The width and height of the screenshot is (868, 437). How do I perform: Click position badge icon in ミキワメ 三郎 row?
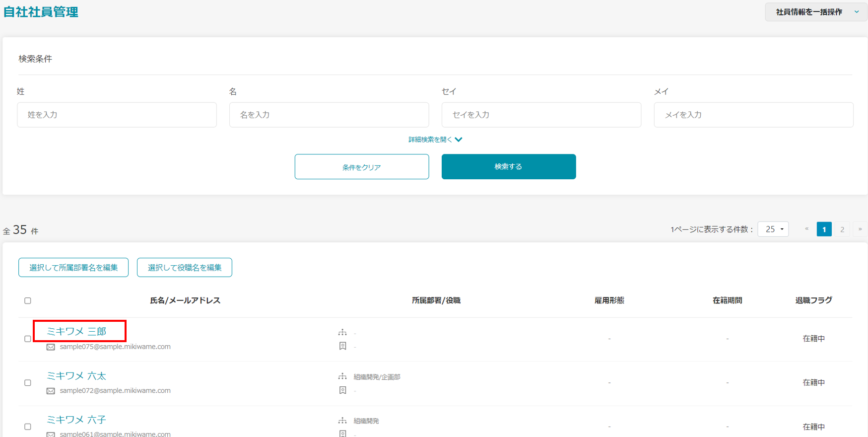pyautogui.click(x=342, y=346)
